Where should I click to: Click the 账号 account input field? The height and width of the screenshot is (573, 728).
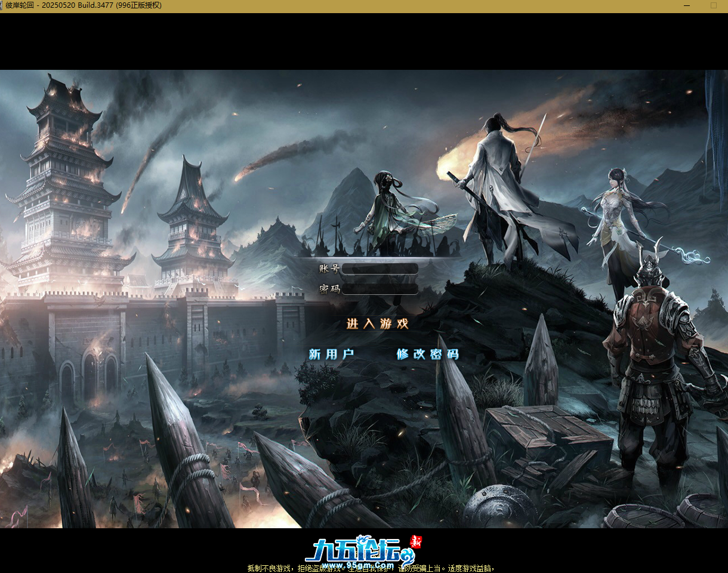[x=380, y=269]
